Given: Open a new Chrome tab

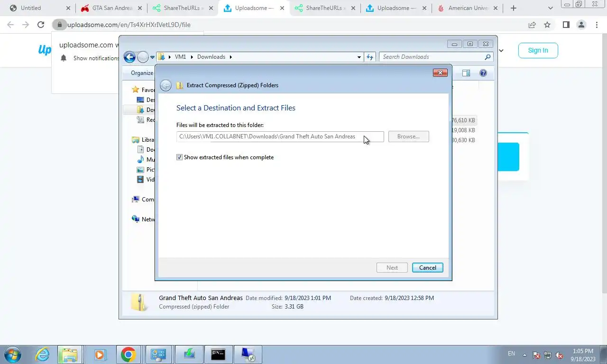Looking at the screenshot, I should pyautogui.click(x=513, y=8).
